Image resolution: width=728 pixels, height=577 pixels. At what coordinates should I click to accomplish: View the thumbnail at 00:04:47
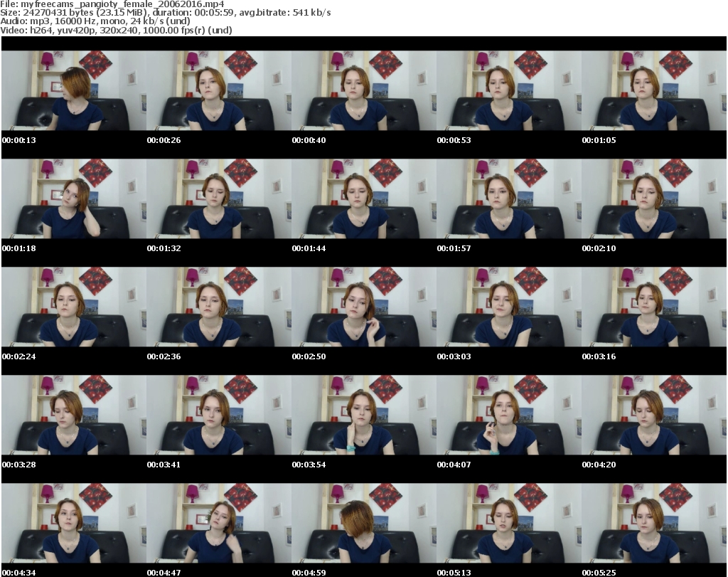click(x=219, y=524)
